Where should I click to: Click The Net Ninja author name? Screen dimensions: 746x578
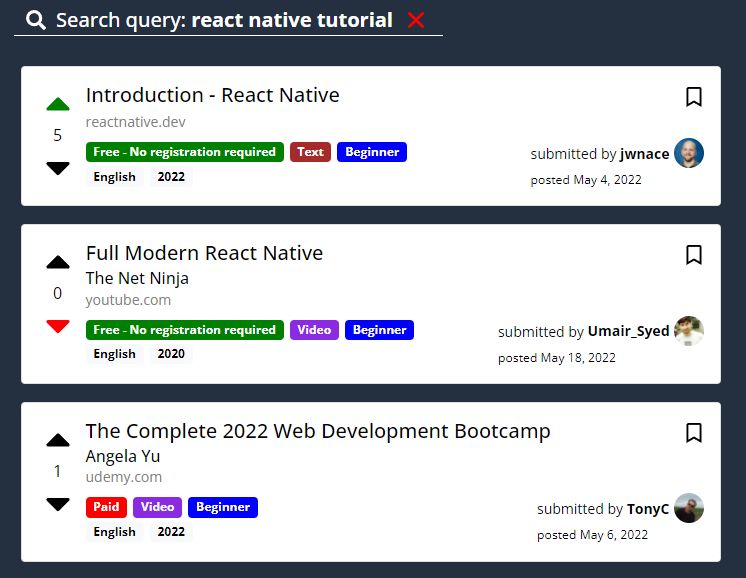(137, 278)
